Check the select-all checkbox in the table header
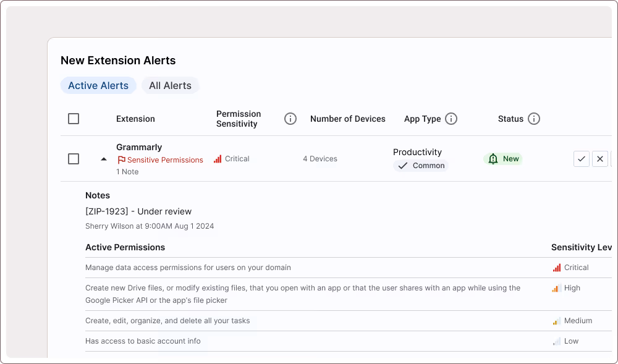The image size is (618, 364). (74, 118)
